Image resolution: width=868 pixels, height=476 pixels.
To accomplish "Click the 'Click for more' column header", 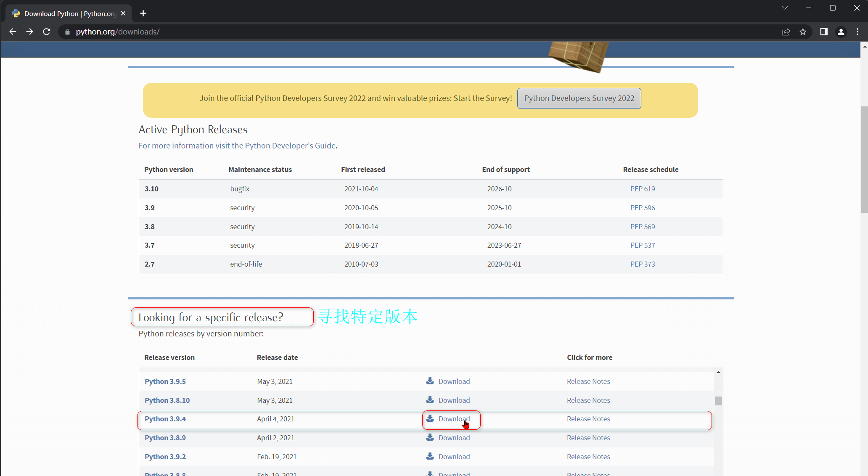I will point(590,357).
